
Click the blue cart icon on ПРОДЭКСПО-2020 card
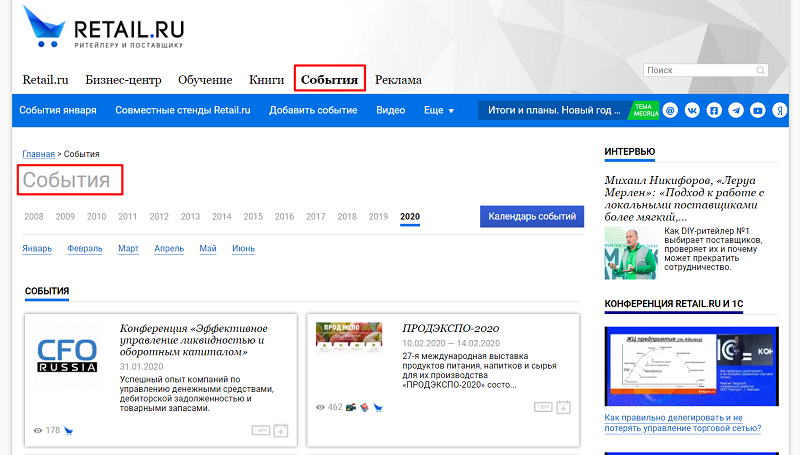click(378, 407)
